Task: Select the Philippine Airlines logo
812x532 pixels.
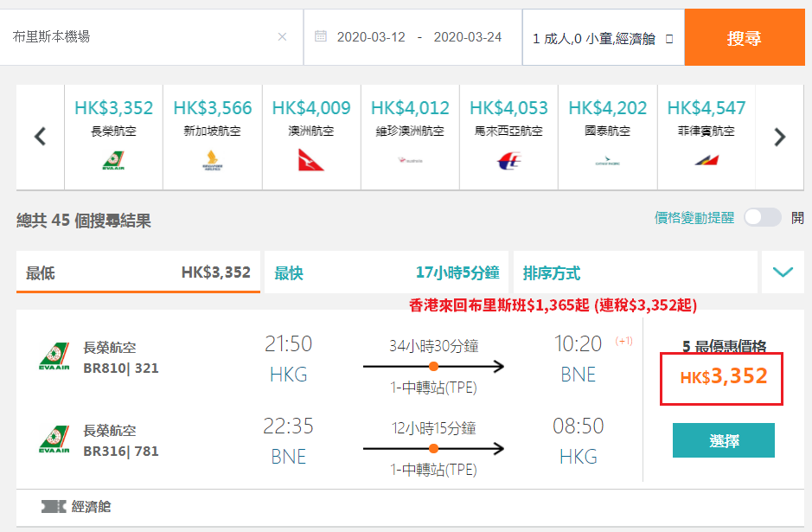Action: tap(707, 160)
